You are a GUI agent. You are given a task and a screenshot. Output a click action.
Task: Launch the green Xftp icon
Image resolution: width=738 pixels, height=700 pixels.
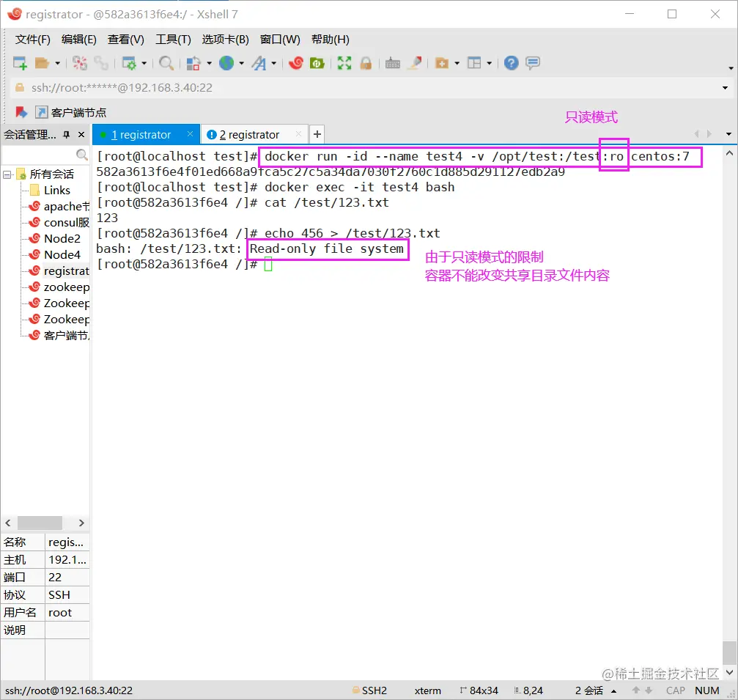(x=317, y=63)
